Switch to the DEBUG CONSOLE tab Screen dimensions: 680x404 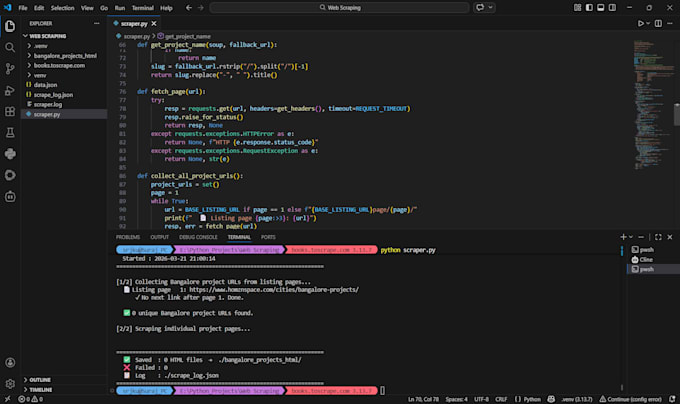tap(198, 237)
